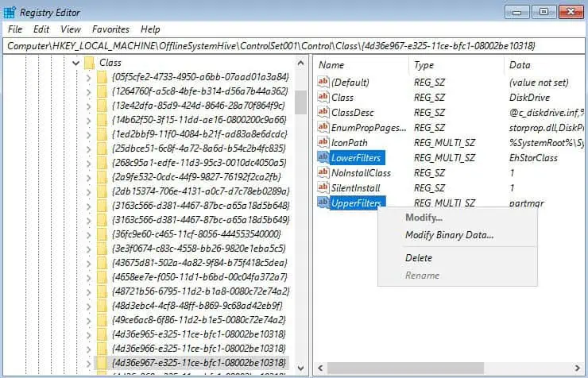This screenshot has width=588, height=378.
Task: Expand the {4d36e966-e325-11ce-bfc1-08002be10318} key
Action: point(88,349)
